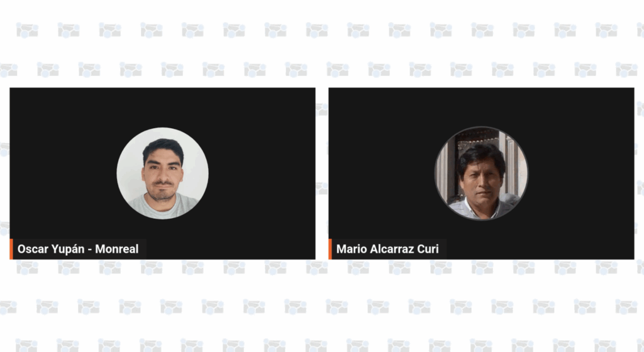The height and width of the screenshot is (352, 644).
Task: Click the orange bar beside Oscar's name
Action: (x=11, y=249)
